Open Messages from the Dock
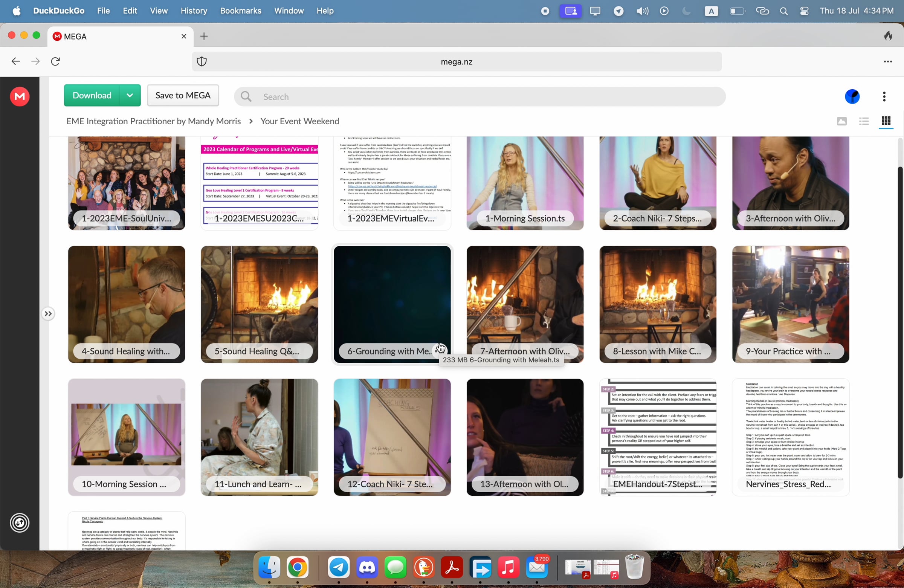The image size is (904, 588). click(395, 568)
